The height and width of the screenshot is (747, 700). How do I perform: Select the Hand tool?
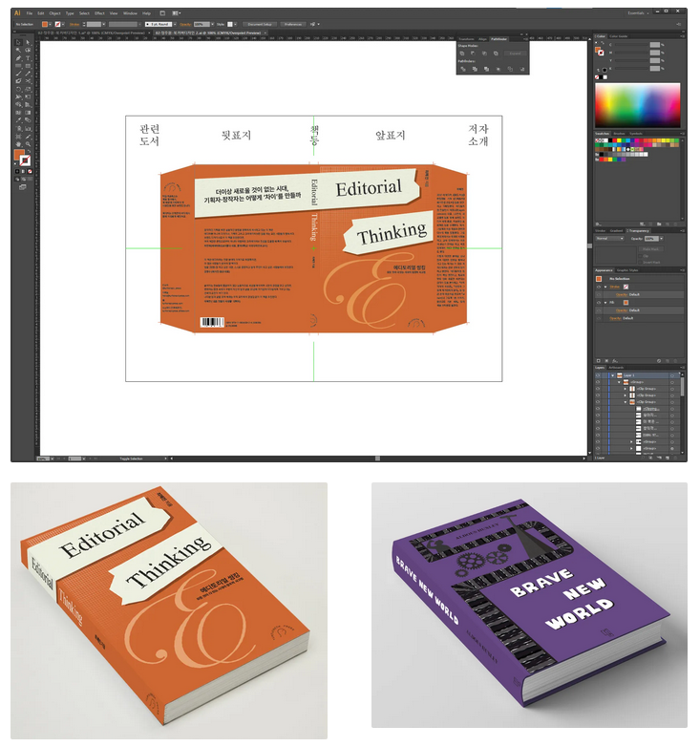click(x=18, y=143)
